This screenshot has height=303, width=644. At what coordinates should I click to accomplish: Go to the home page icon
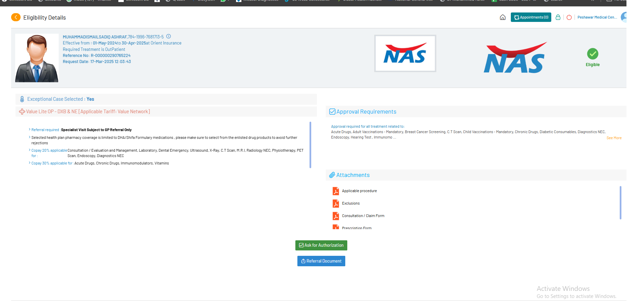tap(502, 17)
